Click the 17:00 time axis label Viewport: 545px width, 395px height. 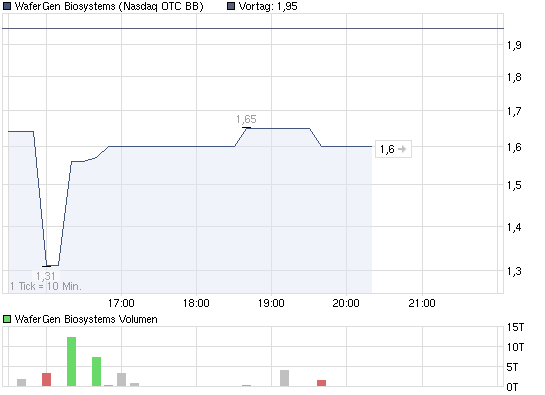(x=121, y=303)
